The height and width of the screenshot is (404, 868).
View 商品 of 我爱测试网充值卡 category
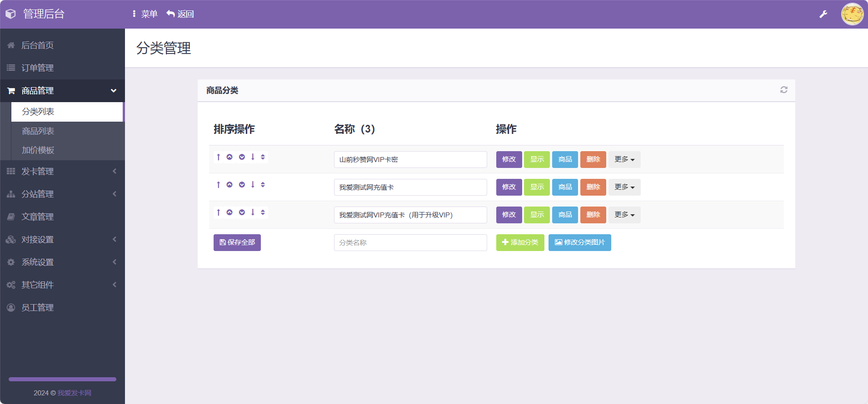(565, 187)
